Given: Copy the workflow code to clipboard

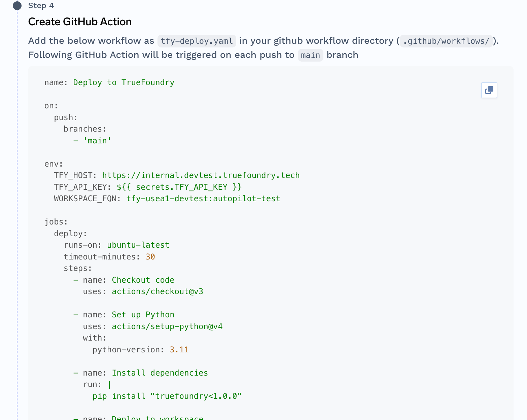Looking at the screenshot, I should point(489,90).
